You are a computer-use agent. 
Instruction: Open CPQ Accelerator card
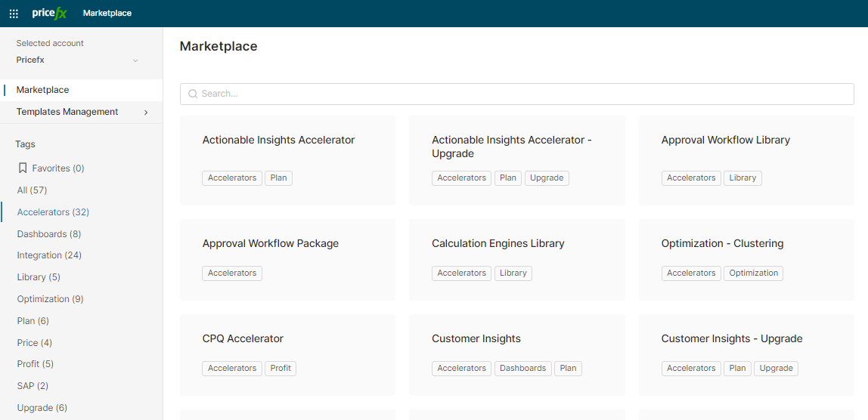pyautogui.click(x=288, y=355)
